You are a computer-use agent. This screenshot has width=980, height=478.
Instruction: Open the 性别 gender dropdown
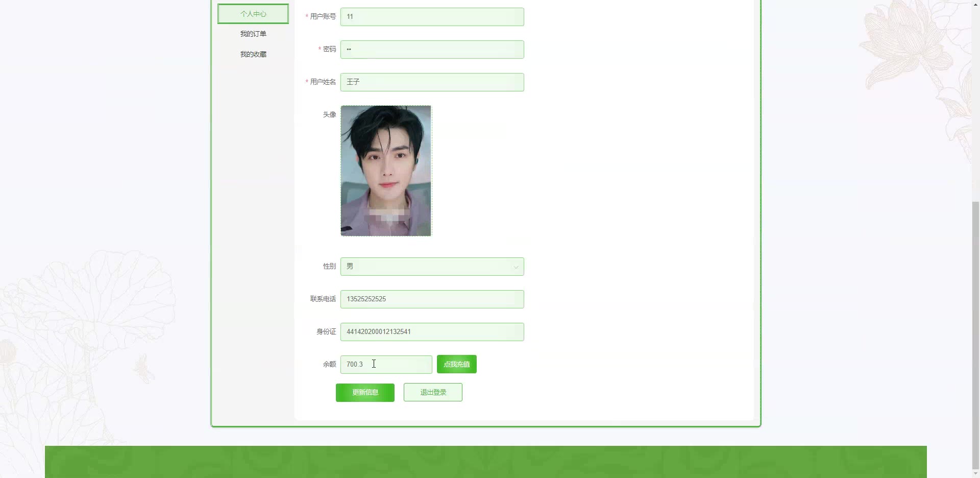[x=432, y=267]
